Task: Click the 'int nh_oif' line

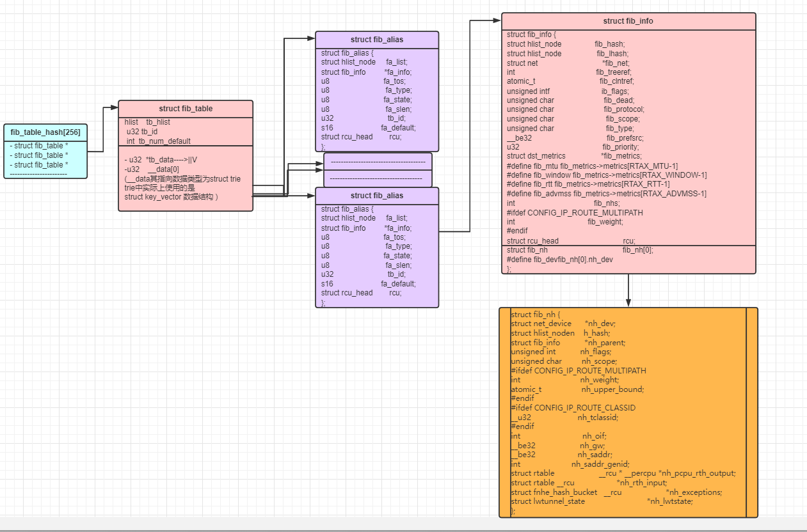Action: (x=559, y=436)
